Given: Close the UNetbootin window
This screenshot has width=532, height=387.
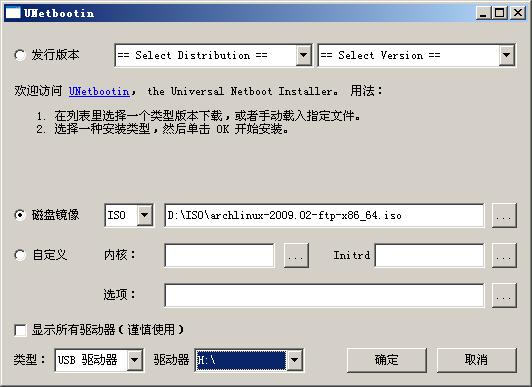Looking at the screenshot, I should click(x=517, y=13).
